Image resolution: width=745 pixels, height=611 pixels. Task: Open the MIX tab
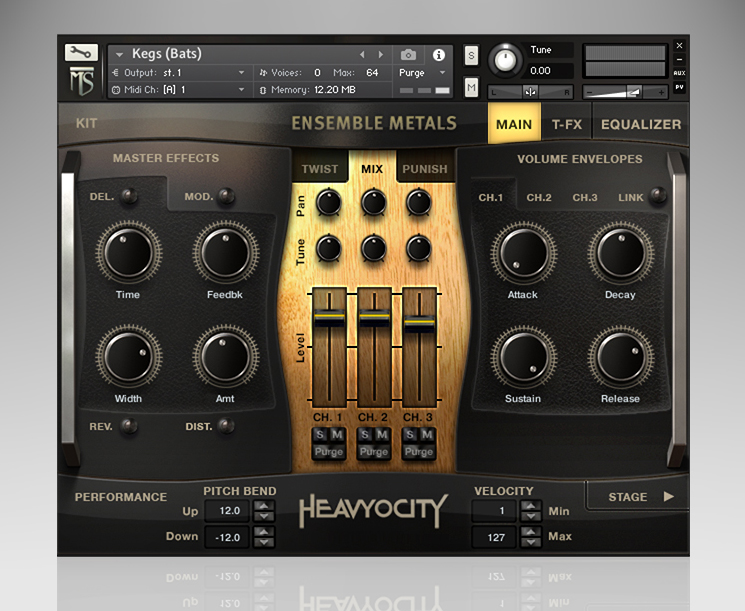coord(372,169)
